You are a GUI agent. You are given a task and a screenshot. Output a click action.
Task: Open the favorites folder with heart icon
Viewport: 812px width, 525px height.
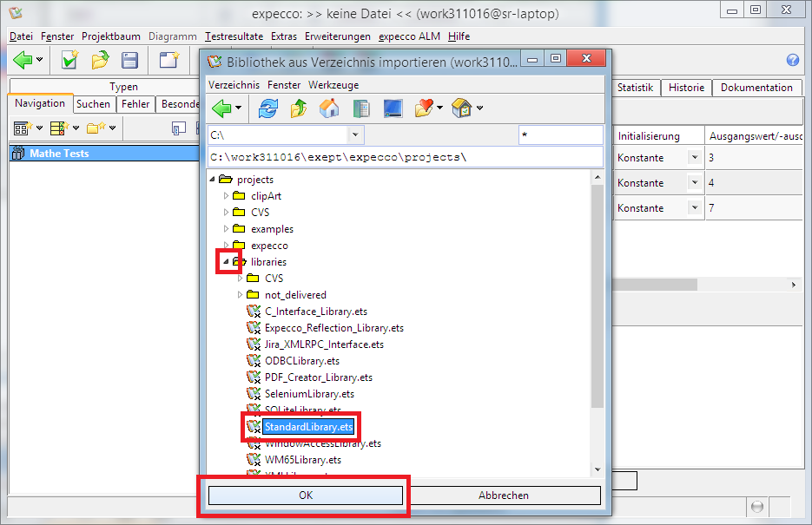coord(424,108)
